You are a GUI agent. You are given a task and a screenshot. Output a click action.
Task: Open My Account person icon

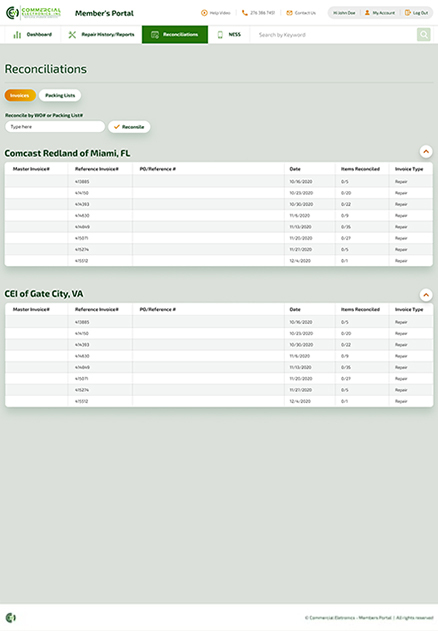coord(367,13)
